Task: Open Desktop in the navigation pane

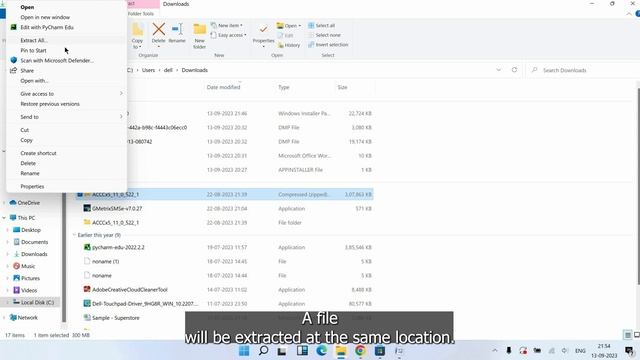Action: click(x=27, y=230)
